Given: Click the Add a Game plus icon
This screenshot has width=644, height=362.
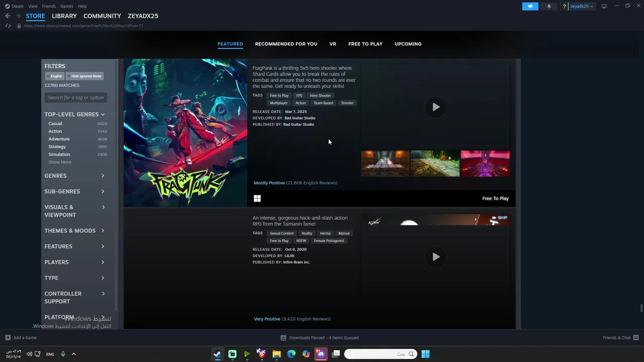Looking at the screenshot, I should point(8,338).
